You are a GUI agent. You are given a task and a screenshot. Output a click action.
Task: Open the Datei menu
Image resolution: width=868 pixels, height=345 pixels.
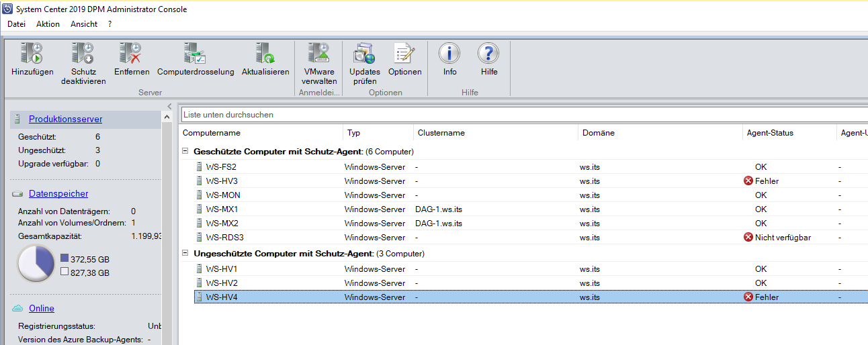point(16,24)
